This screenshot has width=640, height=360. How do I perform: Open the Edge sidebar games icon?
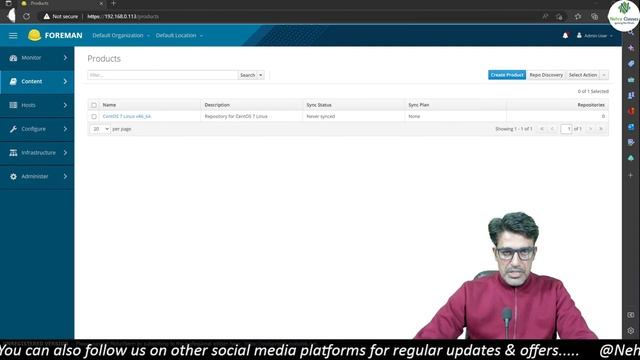(x=631, y=96)
